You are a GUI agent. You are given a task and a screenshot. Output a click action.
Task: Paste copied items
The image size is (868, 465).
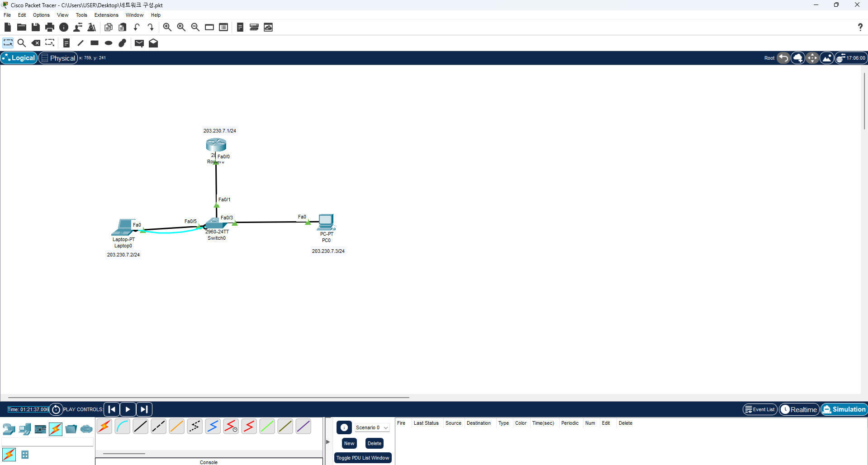point(122,27)
